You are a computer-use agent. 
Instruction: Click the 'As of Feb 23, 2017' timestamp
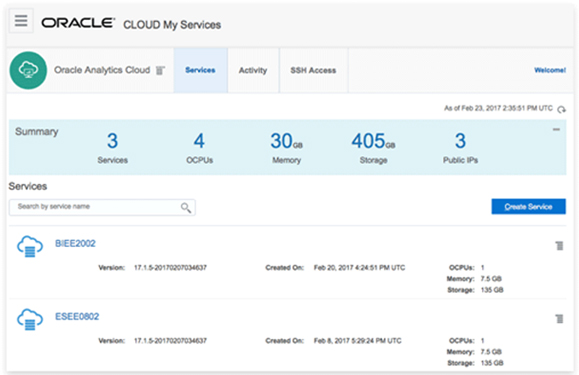(x=498, y=108)
